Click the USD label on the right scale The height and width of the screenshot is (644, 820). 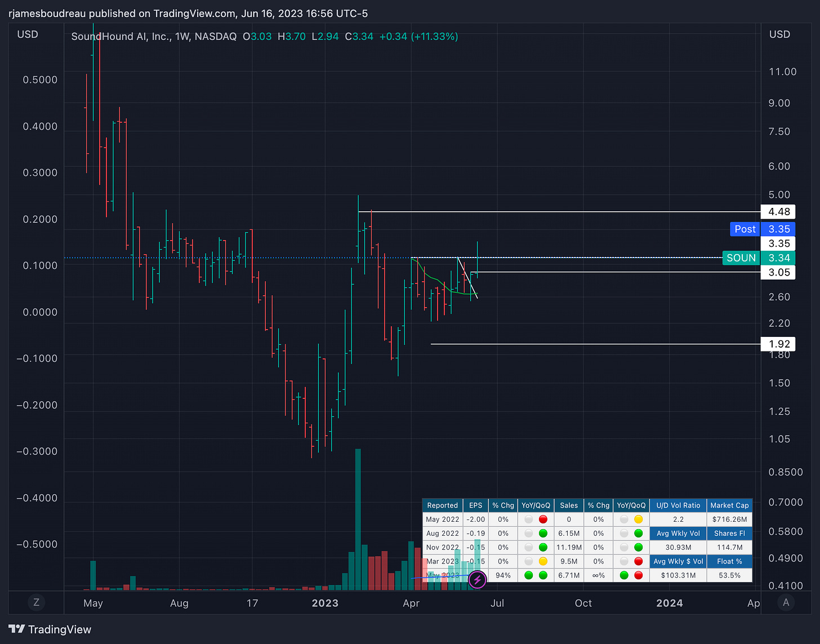point(780,34)
